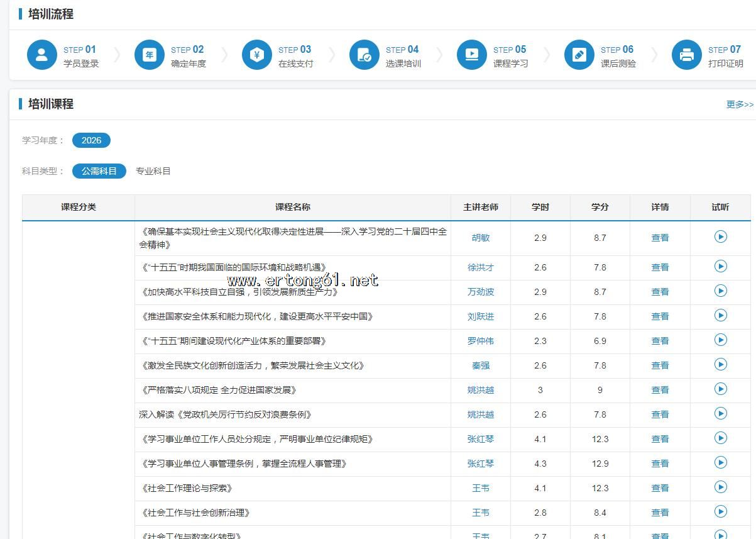The height and width of the screenshot is (539, 756).
Task: Click the STEP 07 打印证明 printer icon
Action: [687, 55]
